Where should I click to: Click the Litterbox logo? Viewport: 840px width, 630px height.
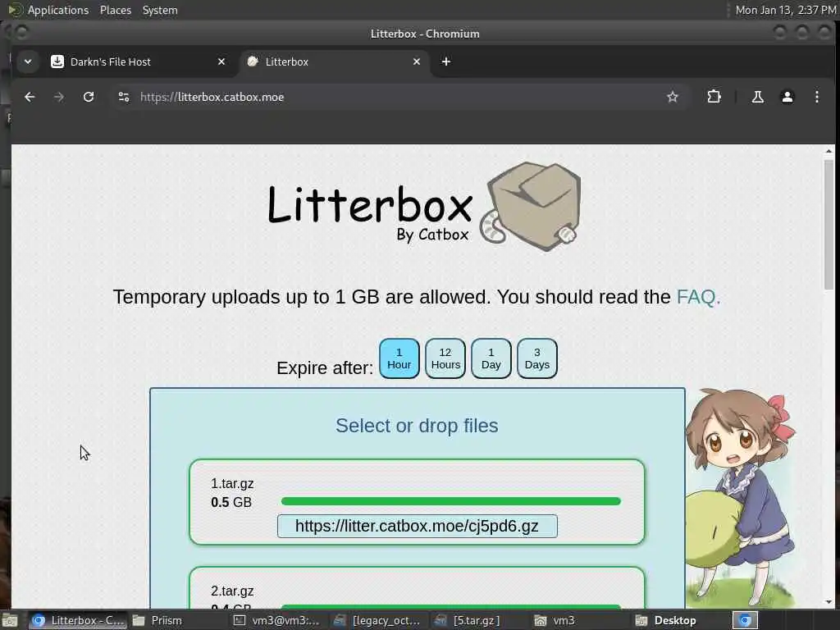pos(424,208)
